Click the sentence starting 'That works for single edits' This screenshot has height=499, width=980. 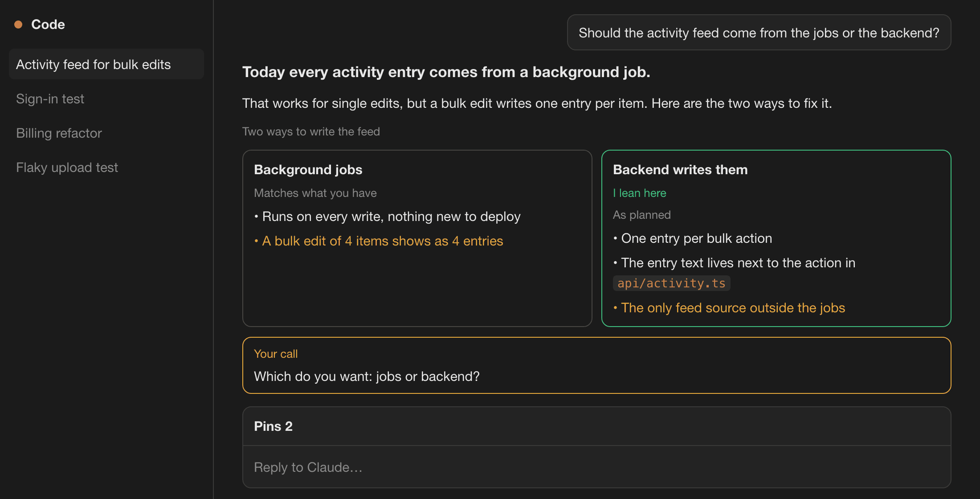tap(537, 103)
